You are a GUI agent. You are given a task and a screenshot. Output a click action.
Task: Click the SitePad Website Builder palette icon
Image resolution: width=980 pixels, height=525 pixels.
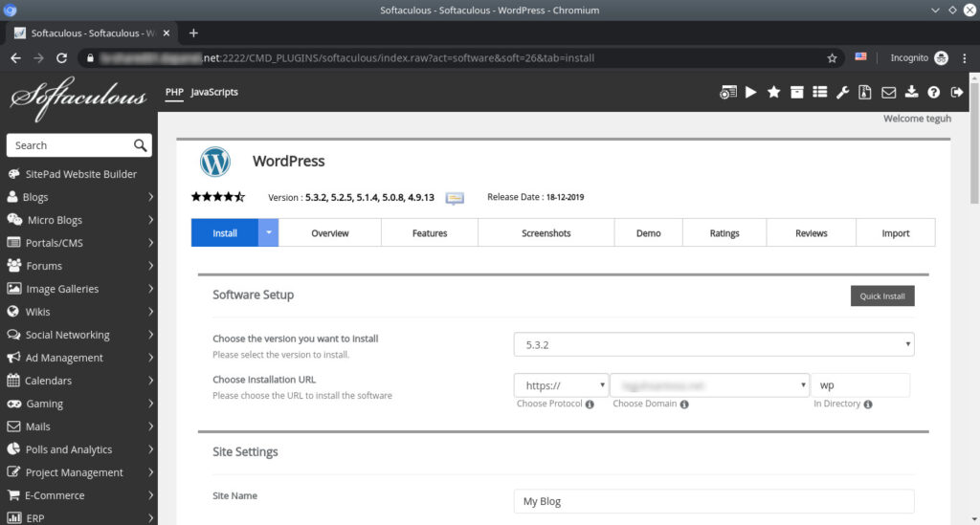pyautogui.click(x=13, y=174)
